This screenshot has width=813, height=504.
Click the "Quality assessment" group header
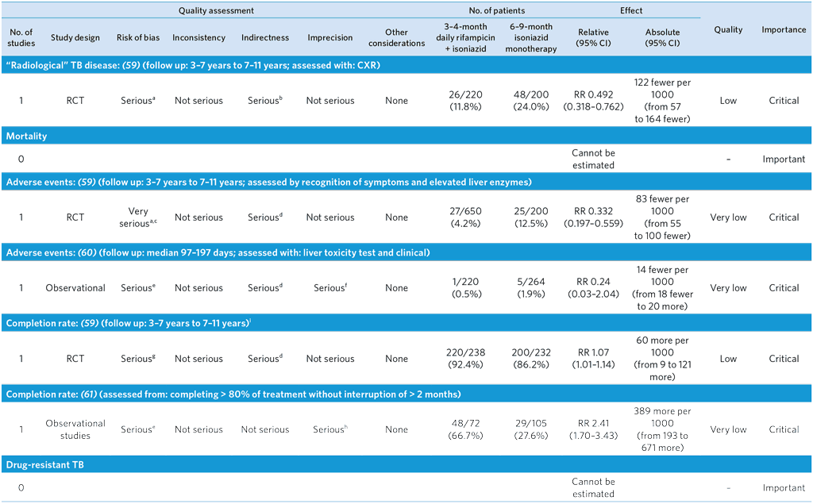click(216, 11)
